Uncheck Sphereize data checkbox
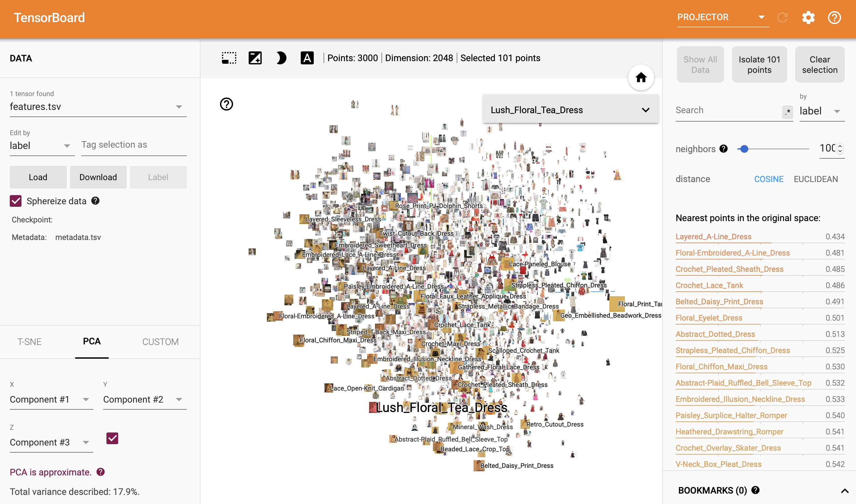856x504 pixels. coord(16,201)
